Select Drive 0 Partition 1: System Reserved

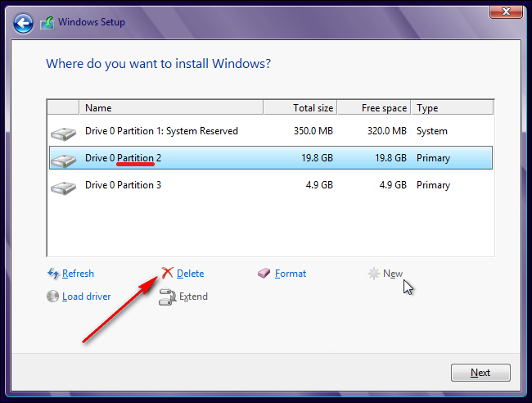coord(161,131)
